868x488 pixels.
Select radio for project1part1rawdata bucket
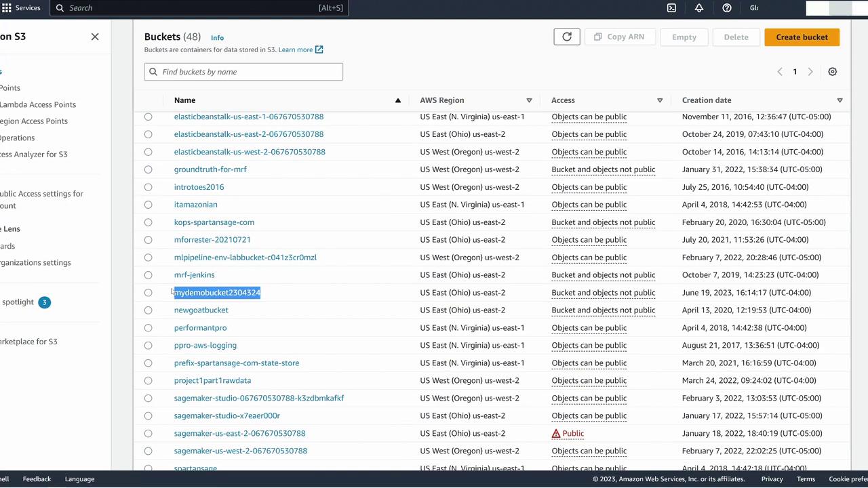(148, 381)
